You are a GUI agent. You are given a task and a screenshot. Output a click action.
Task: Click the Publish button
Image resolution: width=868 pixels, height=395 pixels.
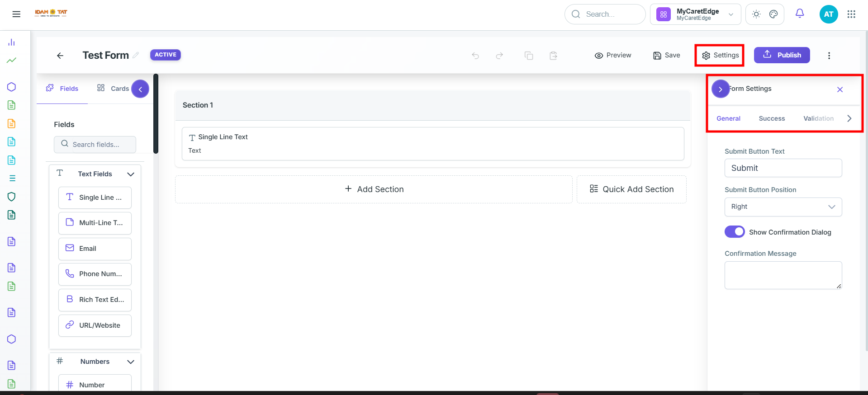[x=782, y=55]
